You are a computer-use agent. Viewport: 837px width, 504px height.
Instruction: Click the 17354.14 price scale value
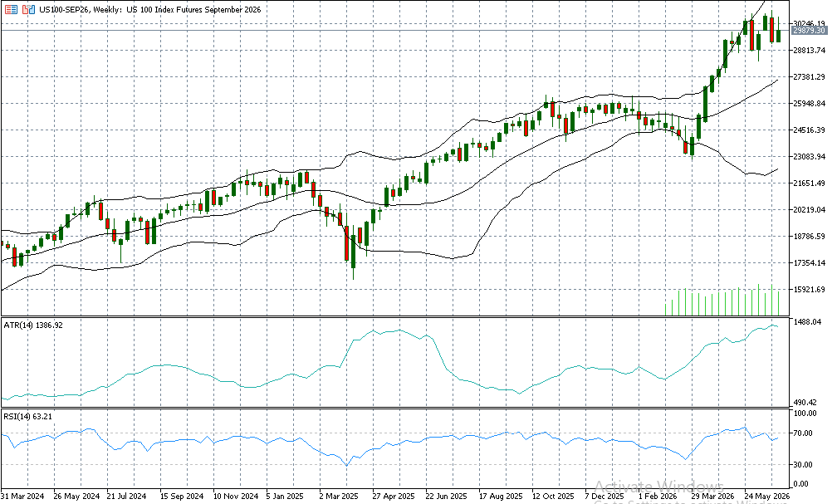coord(810,262)
